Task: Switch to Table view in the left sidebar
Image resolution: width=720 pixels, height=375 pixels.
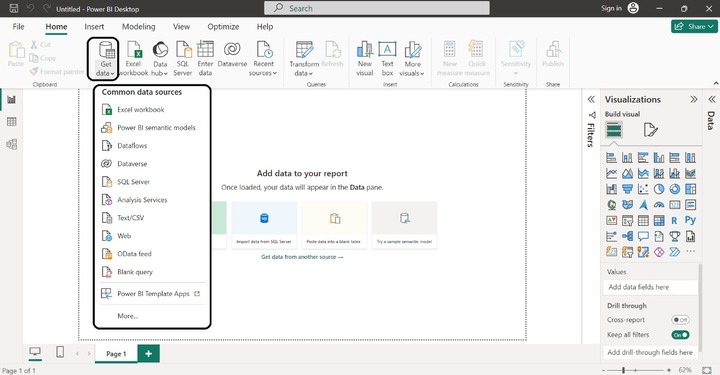Action: point(11,122)
